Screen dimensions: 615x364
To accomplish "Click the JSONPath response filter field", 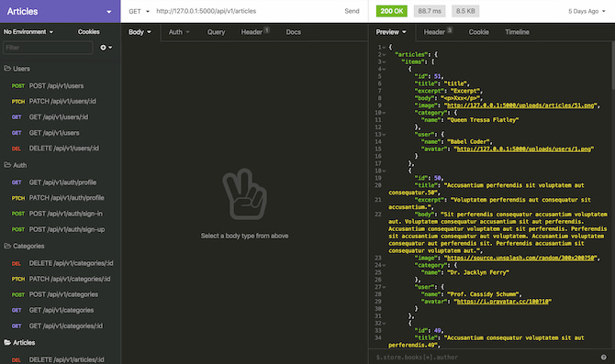I will click(x=485, y=357).
